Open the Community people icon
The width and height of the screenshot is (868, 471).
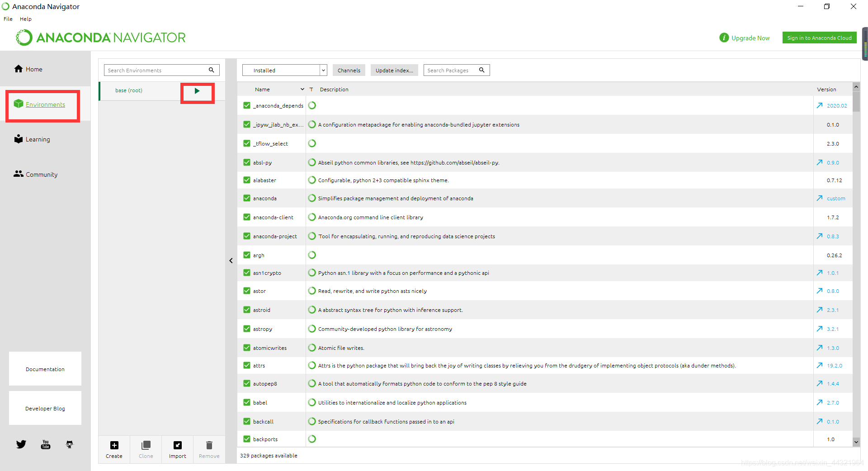click(x=19, y=174)
